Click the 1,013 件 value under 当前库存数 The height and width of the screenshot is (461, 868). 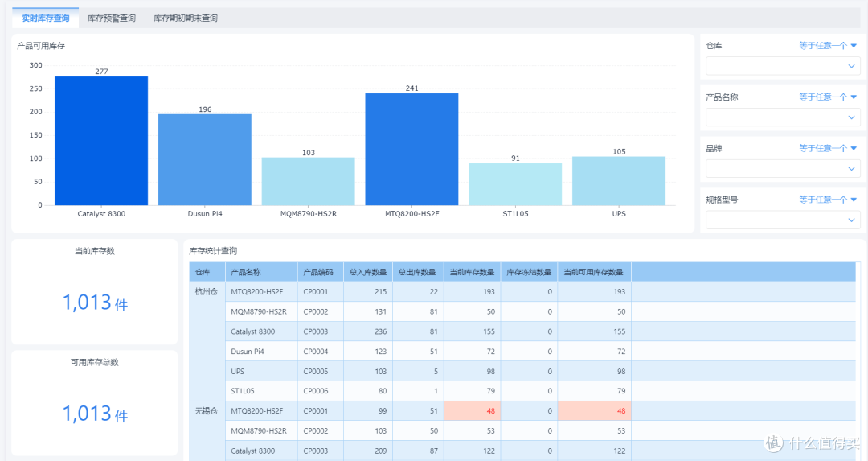[x=95, y=303]
